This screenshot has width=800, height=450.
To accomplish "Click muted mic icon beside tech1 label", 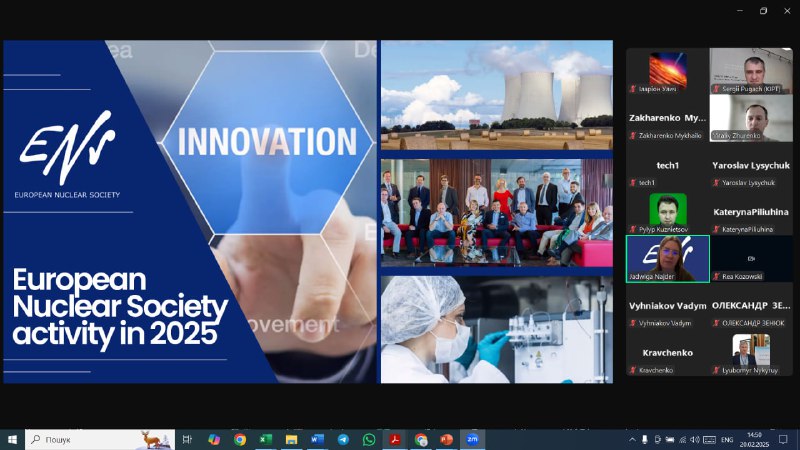I will pyautogui.click(x=633, y=183).
